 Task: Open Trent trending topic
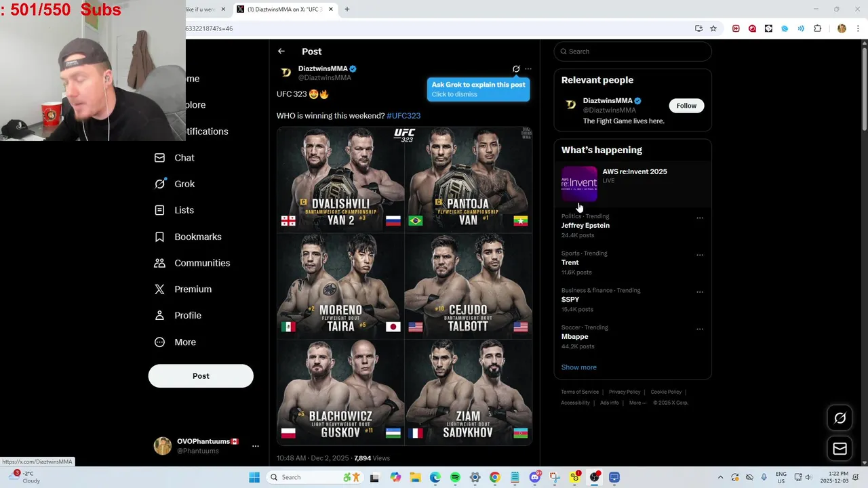point(570,262)
